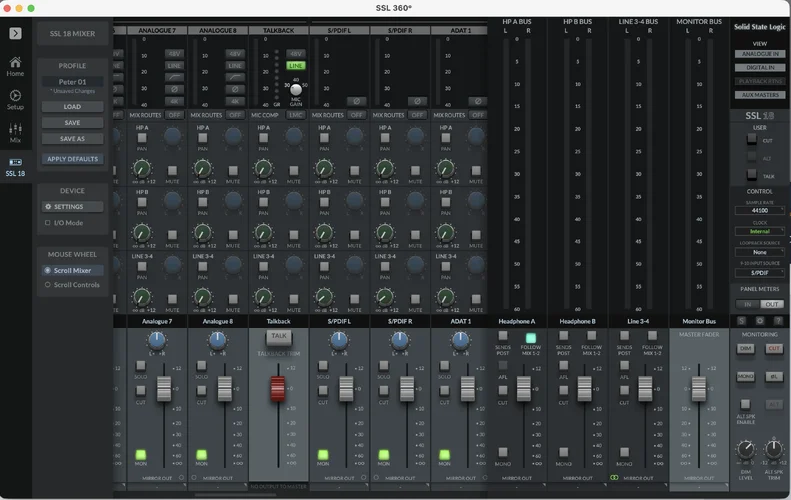Show the Playback Rtns view
791x500 pixels.
(x=760, y=81)
